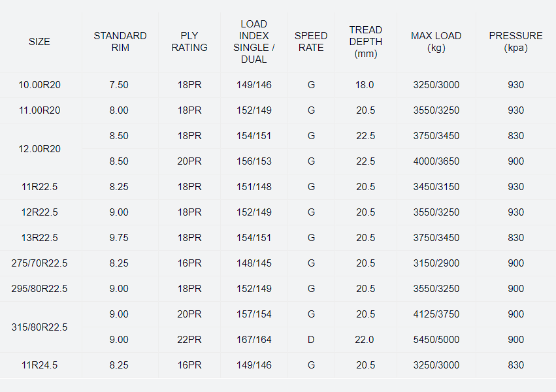Click the 11R24.5 size cell
Viewport: 556px width, 392px height.
(39, 365)
